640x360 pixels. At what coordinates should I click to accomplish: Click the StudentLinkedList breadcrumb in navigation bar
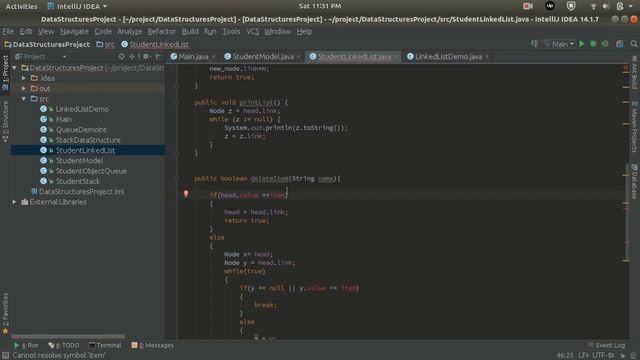(x=155, y=44)
